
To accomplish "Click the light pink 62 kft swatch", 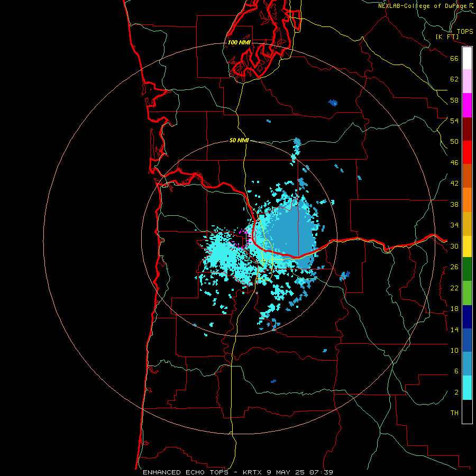I will [467, 81].
